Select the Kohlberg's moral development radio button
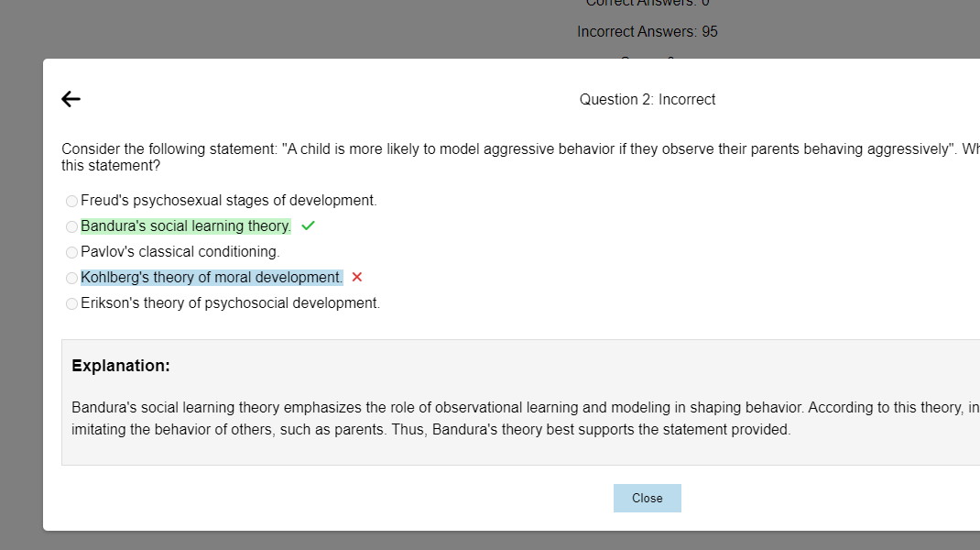 point(71,278)
